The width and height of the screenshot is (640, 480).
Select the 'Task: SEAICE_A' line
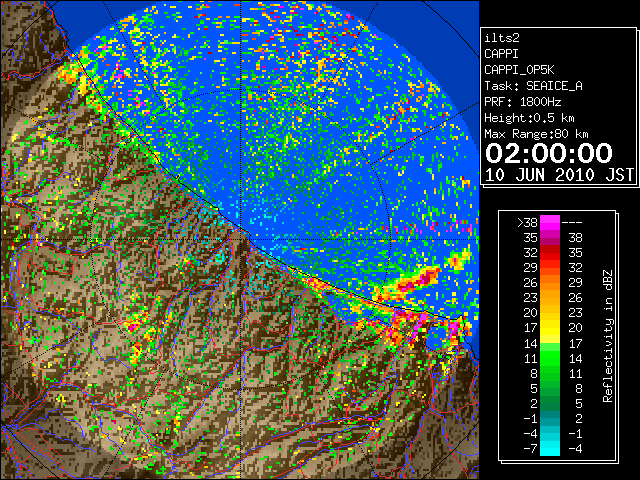click(533, 86)
